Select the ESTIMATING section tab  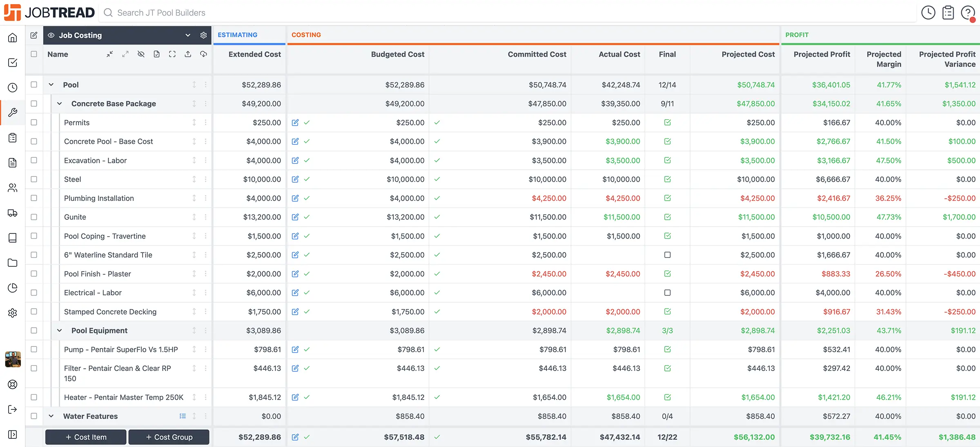pyautogui.click(x=237, y=35)
